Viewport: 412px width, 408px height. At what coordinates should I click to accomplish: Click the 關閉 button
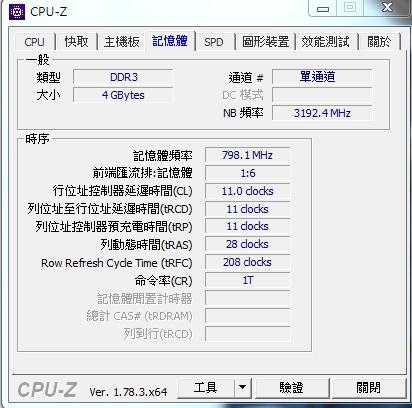(369, 388)
